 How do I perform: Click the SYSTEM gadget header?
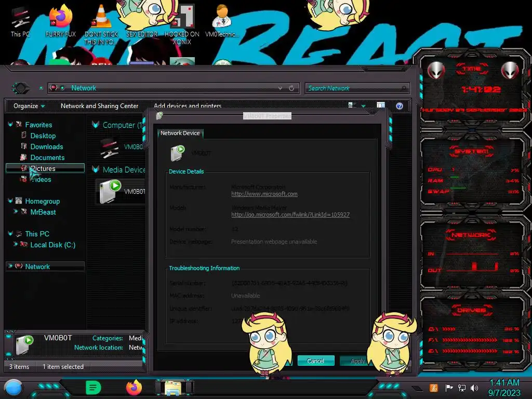[x=472, y=151]
